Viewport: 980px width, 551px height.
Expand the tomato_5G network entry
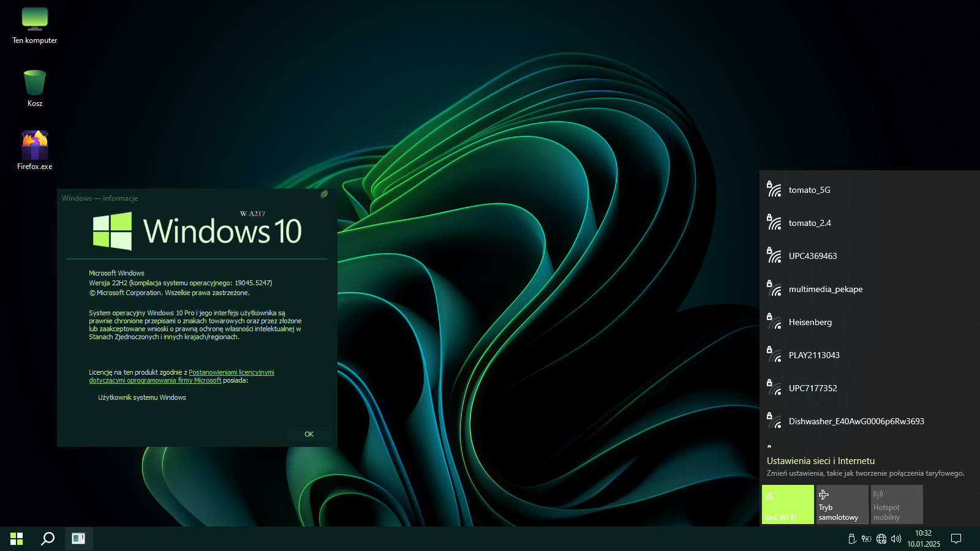pyautogui.click(x=869, y=190)
